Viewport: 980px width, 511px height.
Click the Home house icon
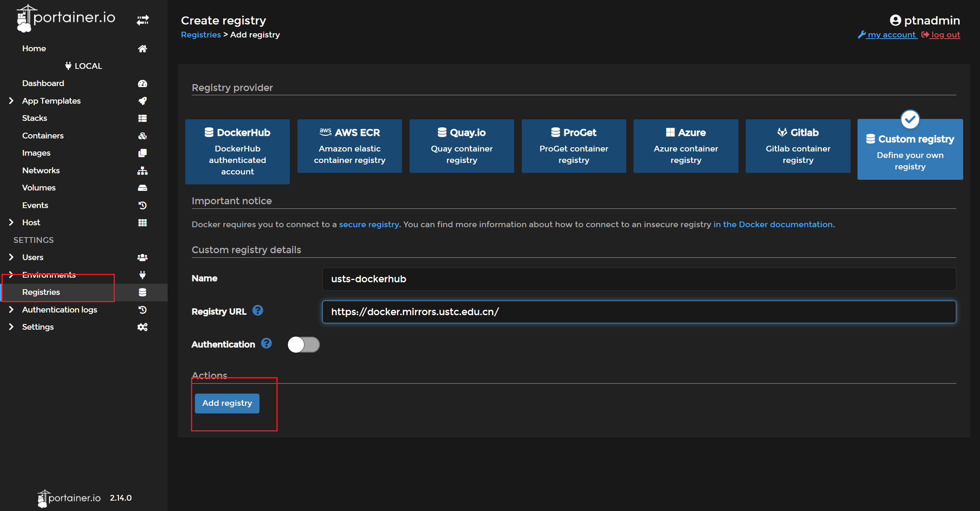point(142,49)
